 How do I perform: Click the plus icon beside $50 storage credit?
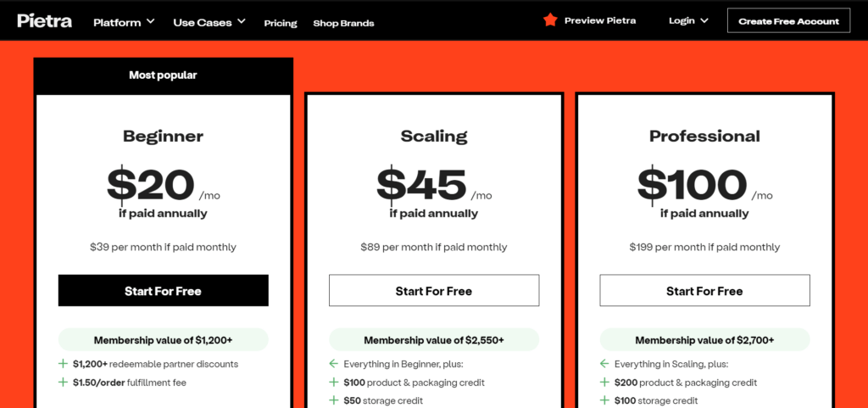333,400
